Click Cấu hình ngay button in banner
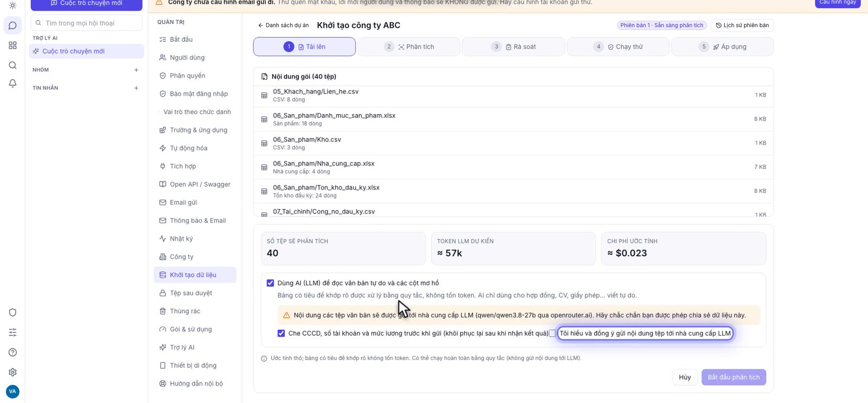The image size is (868, 403). click(838, 3)
